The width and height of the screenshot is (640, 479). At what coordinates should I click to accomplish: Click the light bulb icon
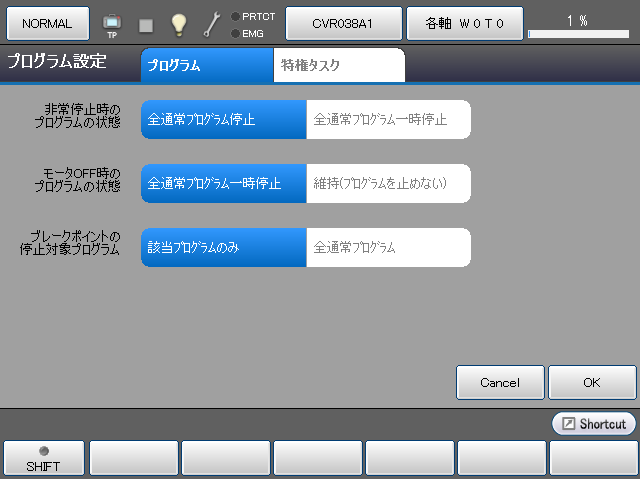(x=179, y=23)
